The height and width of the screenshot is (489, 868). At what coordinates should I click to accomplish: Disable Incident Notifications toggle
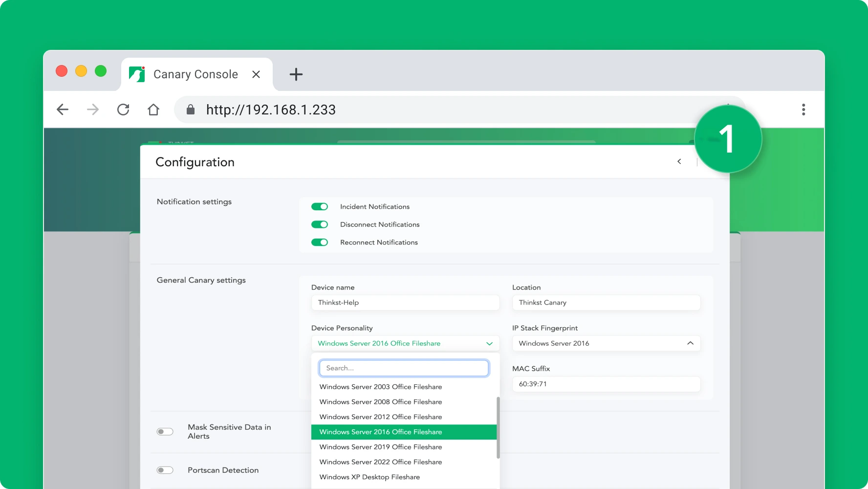(320, 207)
